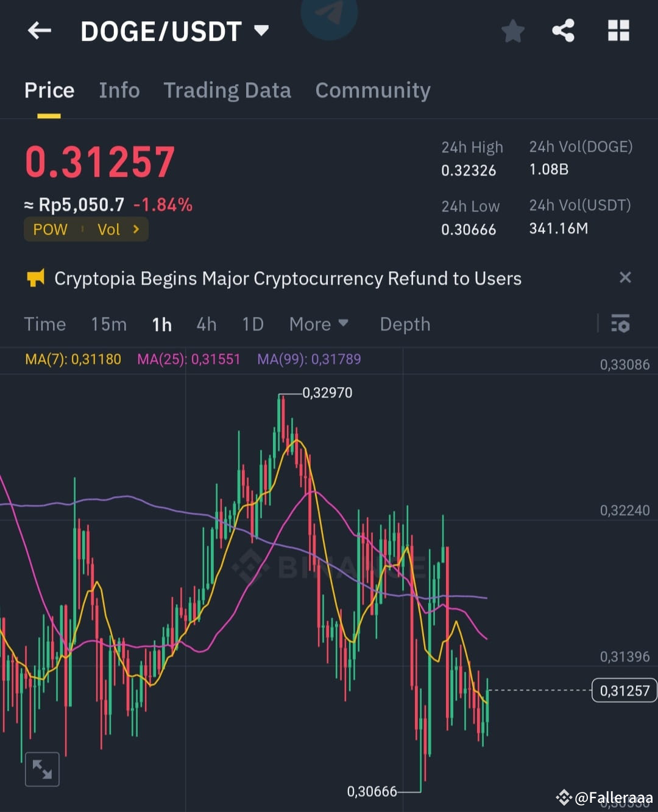
Task: Select the 15m chart interval
Action: pyautogui.click(x=109, y=324)
